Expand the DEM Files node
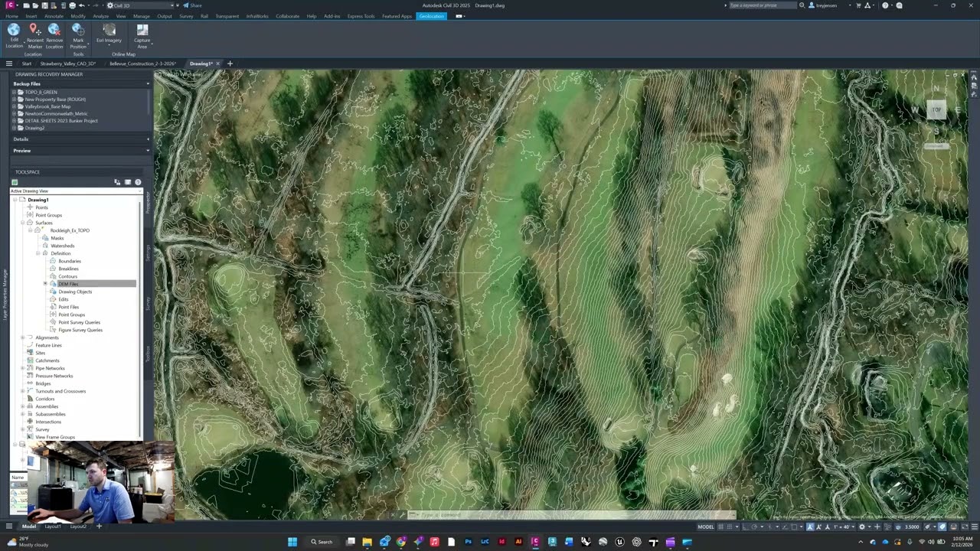Image resolution: width=980 pixels, height=551 pixels. 45,284
